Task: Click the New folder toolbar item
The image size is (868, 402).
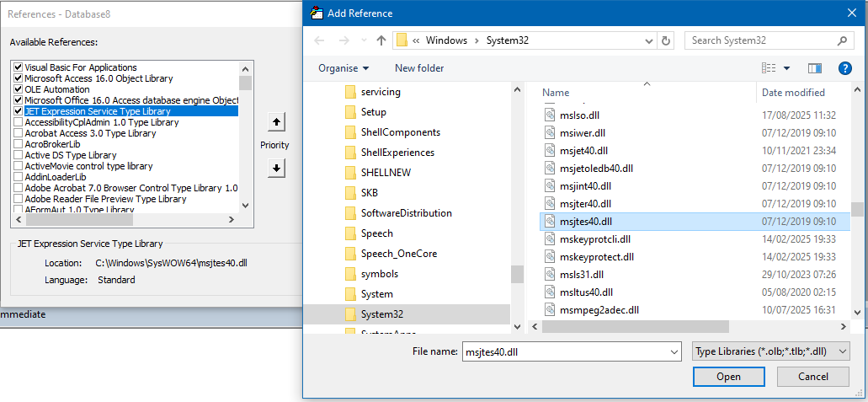Action: pyautogui.click(x=419, y=68)
